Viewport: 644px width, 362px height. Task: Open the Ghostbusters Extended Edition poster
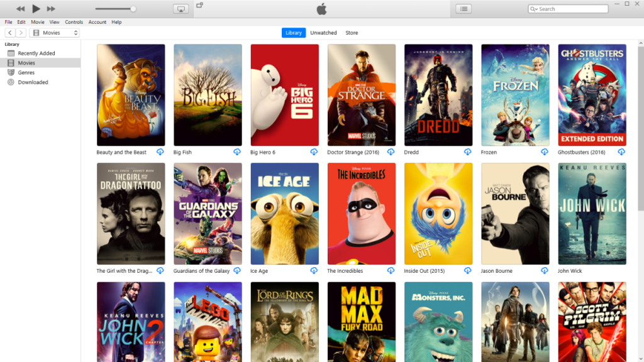pyautogui.click(x=592, y=96)
